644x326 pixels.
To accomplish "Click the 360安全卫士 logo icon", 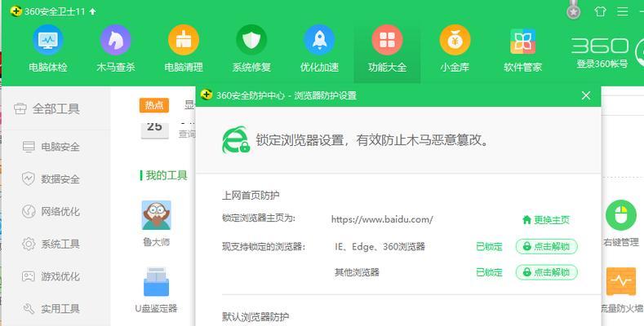I will click(x=16, y=11).
